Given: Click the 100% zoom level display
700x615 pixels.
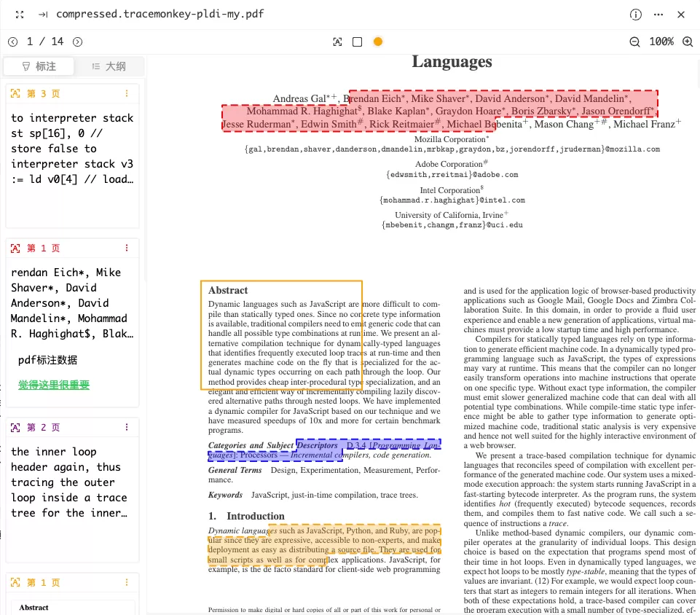Looking at the screenshot, I should click(x=661, y=42).
